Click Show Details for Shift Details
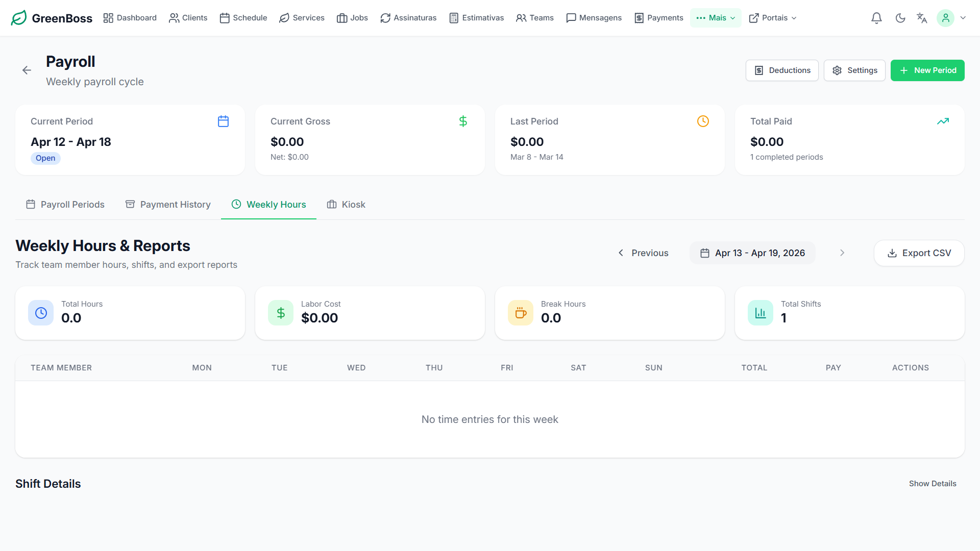The height and width of the screenshot is (551, 980). (933, 484)
